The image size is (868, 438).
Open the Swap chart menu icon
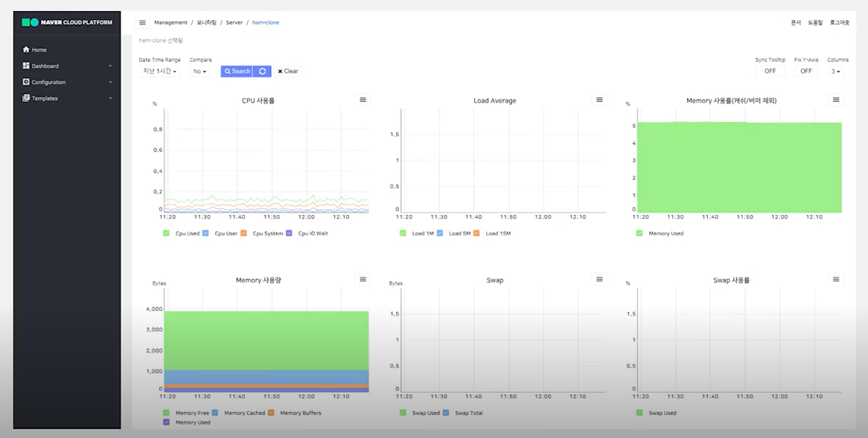[599, 280]
